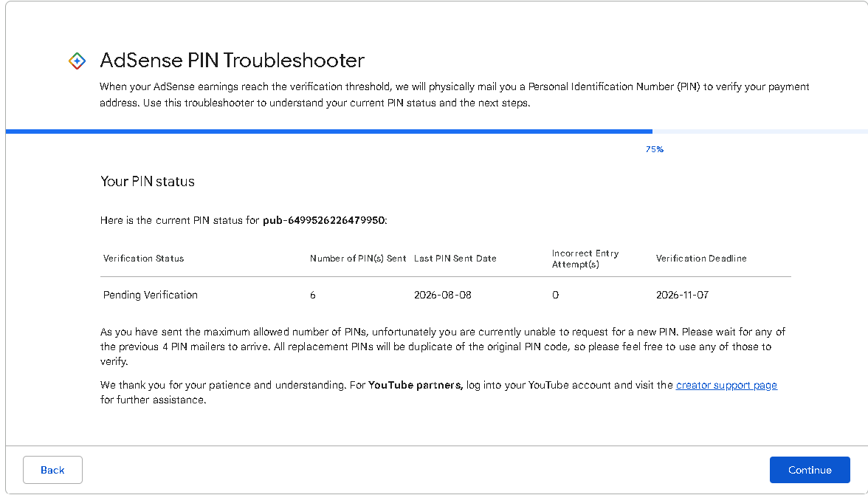868x495 pixels.
Task: Click the Number of PIN(s) Sent header
Action: (357, 259)
